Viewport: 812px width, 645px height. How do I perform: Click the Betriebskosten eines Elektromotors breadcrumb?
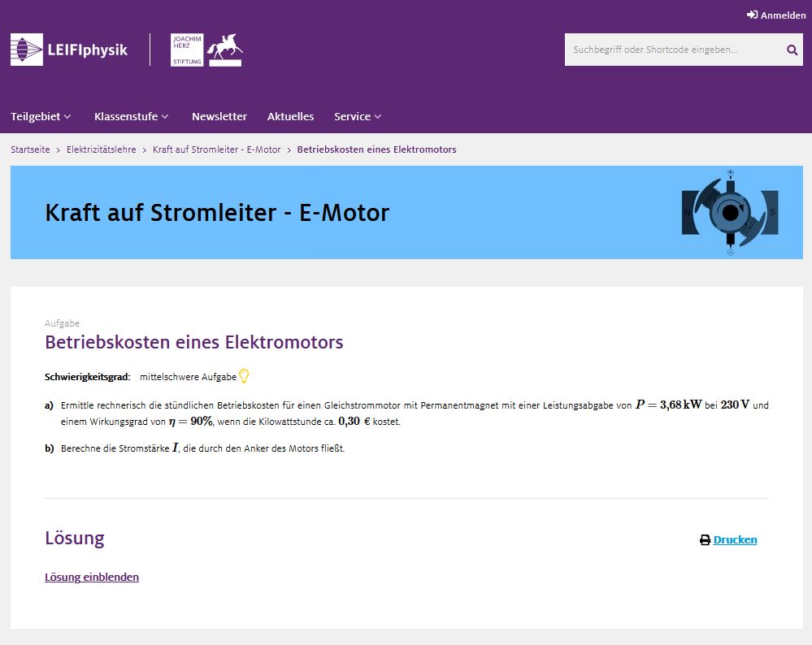click(376, 149)
